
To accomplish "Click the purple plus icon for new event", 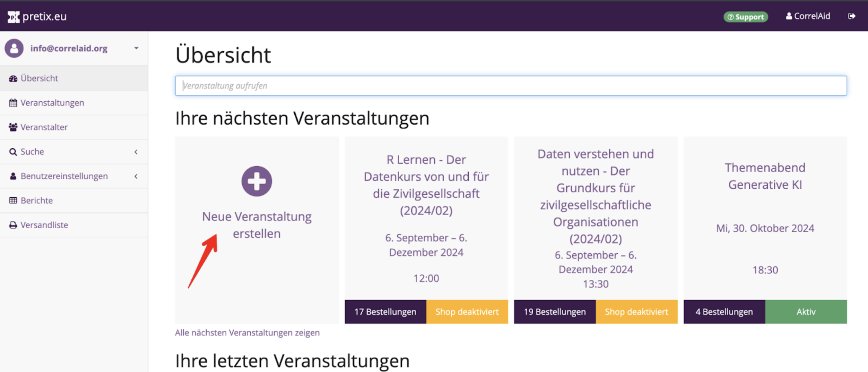I will coord(257,181).
